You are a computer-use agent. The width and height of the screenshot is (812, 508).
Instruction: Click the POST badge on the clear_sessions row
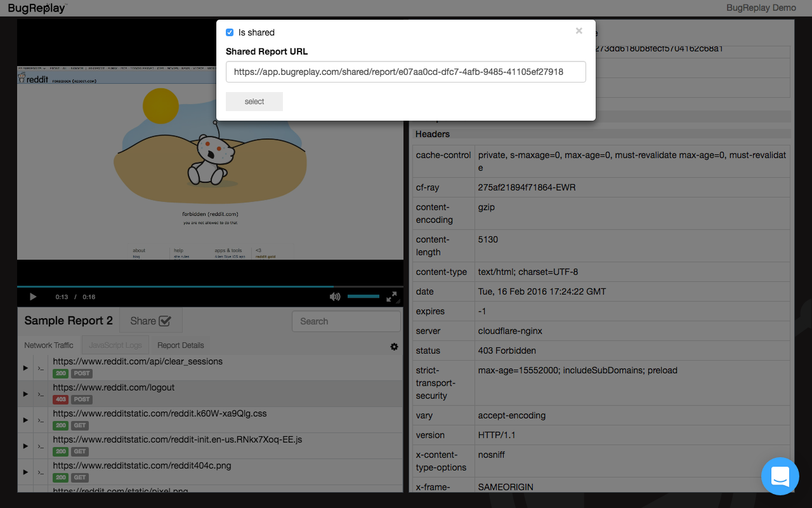point(81,373)
